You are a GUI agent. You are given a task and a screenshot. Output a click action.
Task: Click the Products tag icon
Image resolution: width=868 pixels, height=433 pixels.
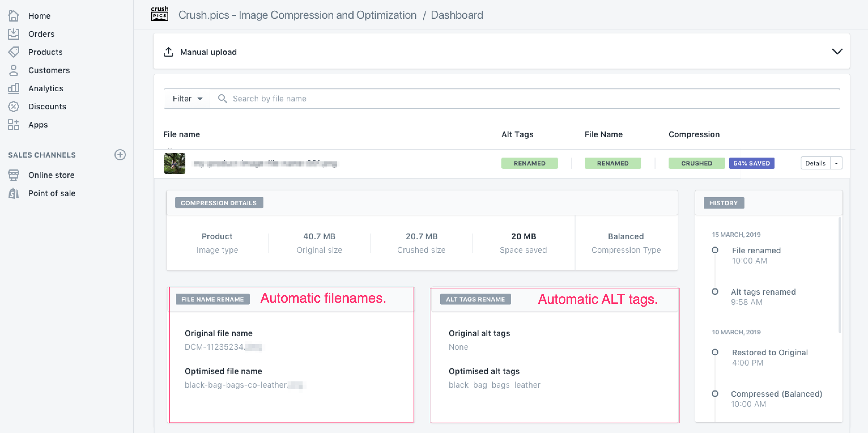tap(14, 52)
